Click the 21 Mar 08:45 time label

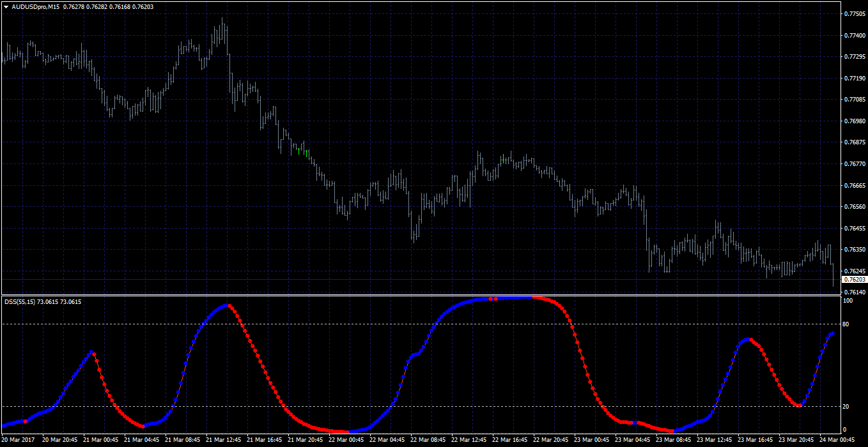[x=183, y=440]
